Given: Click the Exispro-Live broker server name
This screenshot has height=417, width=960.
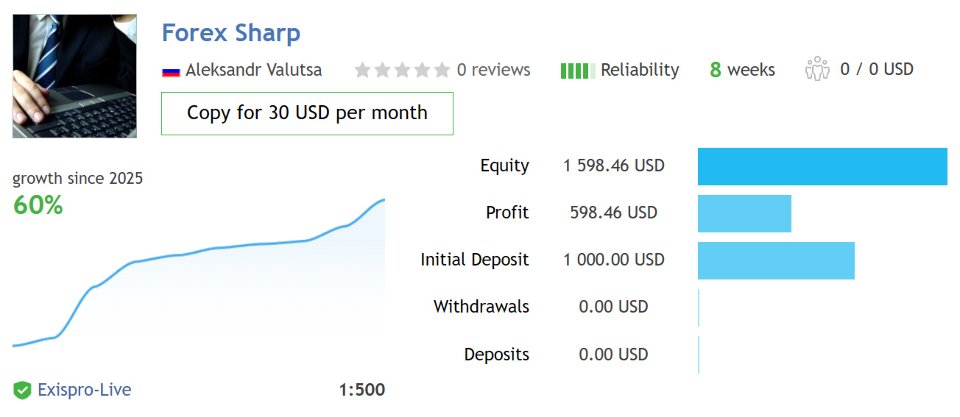Looking at the screenshot, I should tap(84, 390).
